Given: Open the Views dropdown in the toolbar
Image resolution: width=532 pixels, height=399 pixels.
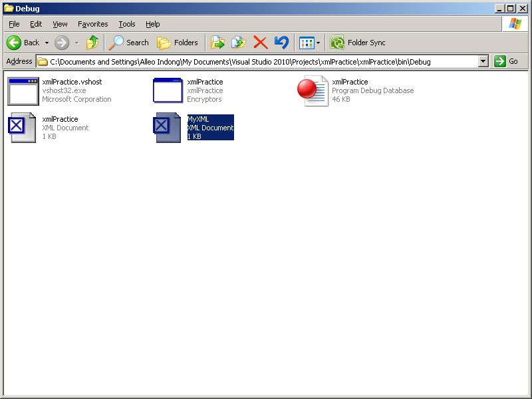Looking at the screenshot, I should 310,43.
